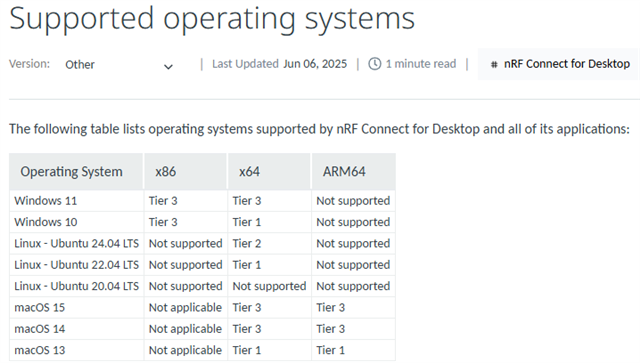Screen dimensions: 640x363
Task: Click the 1 minute read label
Action: pos(421,64)
